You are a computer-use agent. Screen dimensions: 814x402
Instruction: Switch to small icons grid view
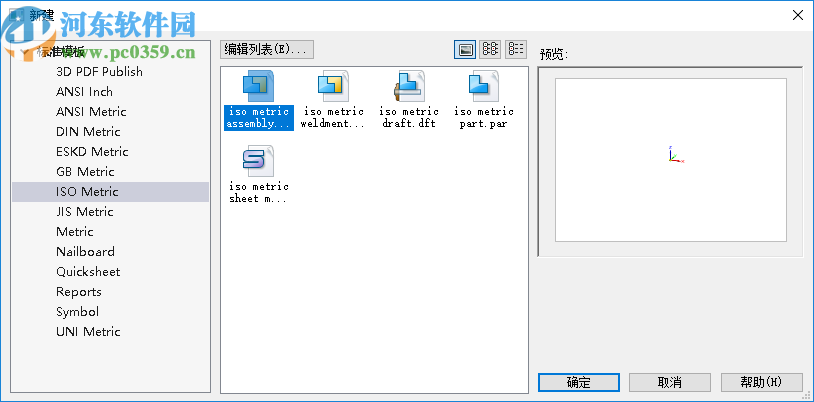click(490, 49)
